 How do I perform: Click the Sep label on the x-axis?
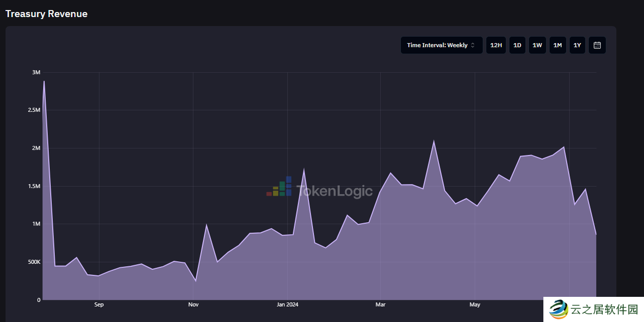(99, 304)
